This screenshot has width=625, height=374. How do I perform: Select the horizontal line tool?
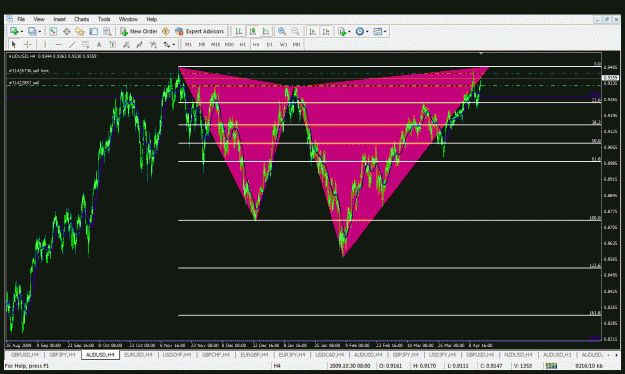pyautogui.click(x=59, y=44)
